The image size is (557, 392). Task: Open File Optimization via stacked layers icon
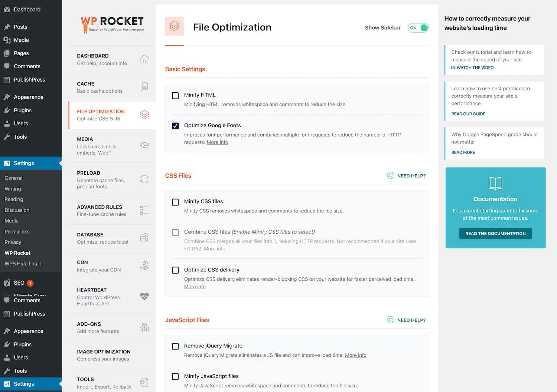point(144,114)
